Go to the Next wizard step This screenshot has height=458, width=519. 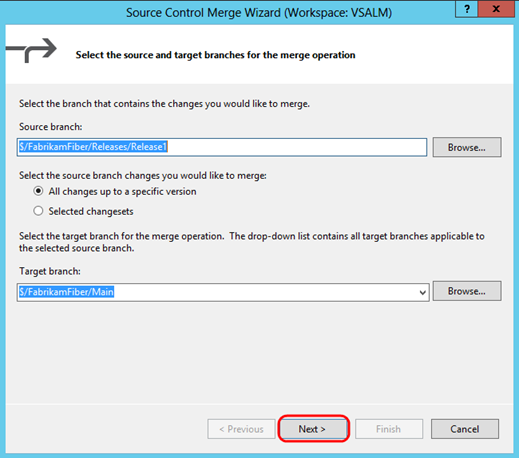(x=312, y=429)
